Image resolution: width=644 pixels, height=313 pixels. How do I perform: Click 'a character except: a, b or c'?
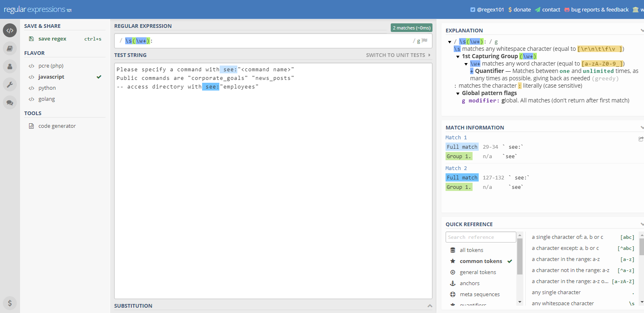(x=565, y=248)
